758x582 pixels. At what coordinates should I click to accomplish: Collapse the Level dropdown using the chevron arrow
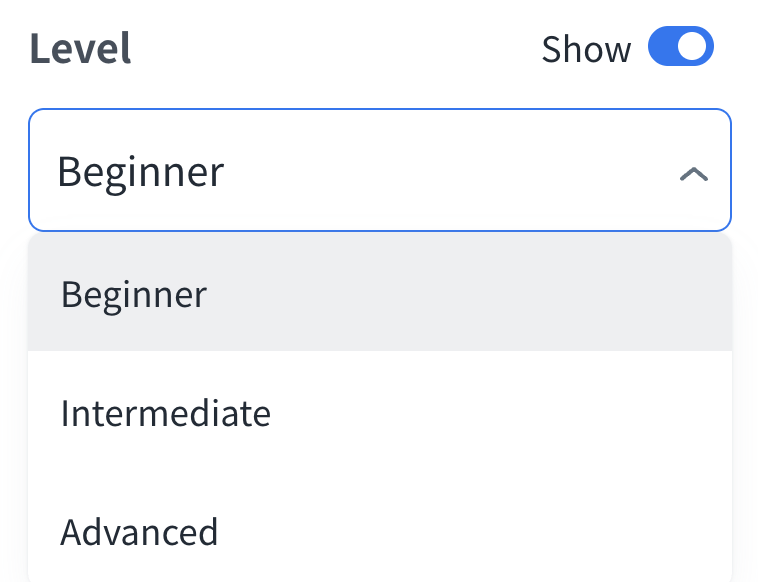coord(693,174)
